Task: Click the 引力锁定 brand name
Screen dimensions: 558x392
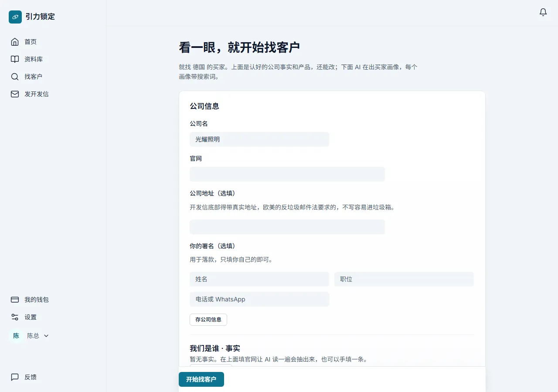Action: [x=40, y=17]
